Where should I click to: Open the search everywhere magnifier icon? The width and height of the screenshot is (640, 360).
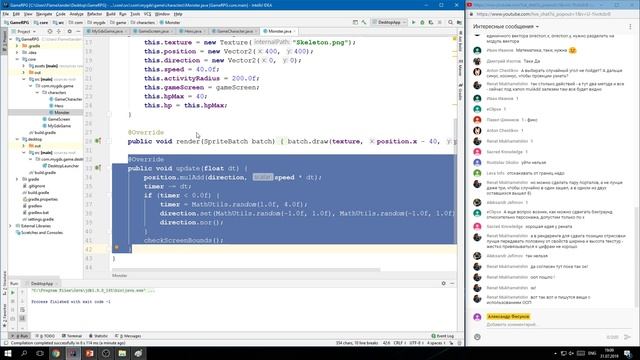(451, 22)
